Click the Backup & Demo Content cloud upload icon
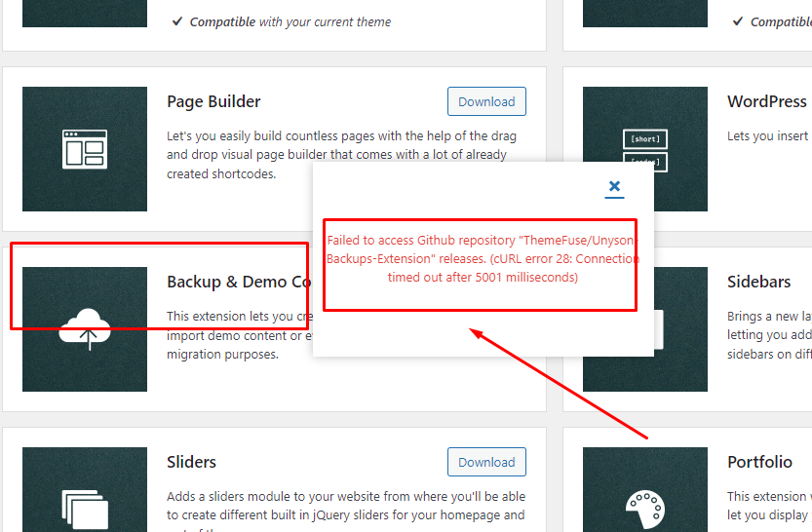The height and width of the screenshot is (532, 812). tap(85, 329)
